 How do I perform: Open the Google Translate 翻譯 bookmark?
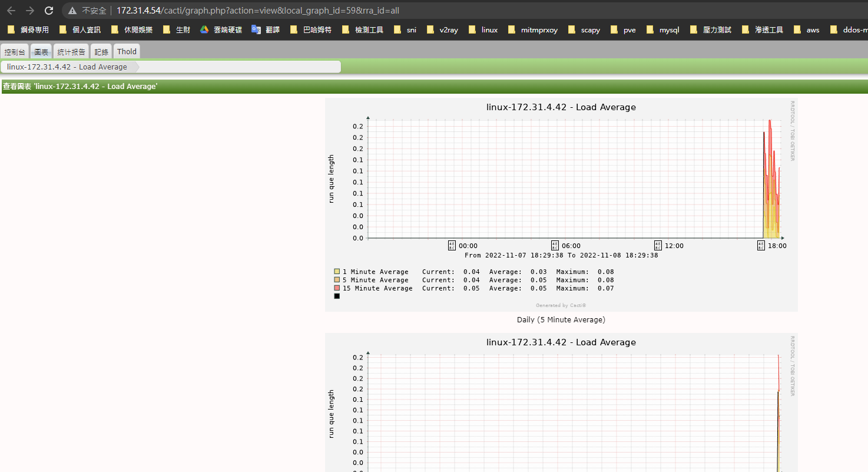266,29
